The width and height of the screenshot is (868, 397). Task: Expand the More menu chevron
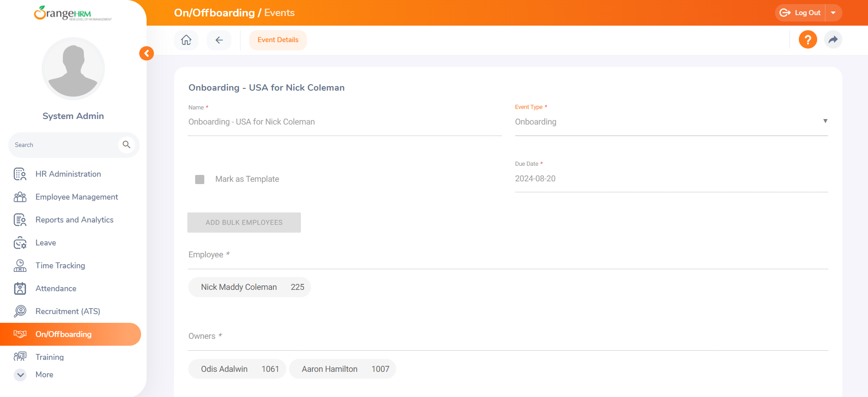point(20,375)
